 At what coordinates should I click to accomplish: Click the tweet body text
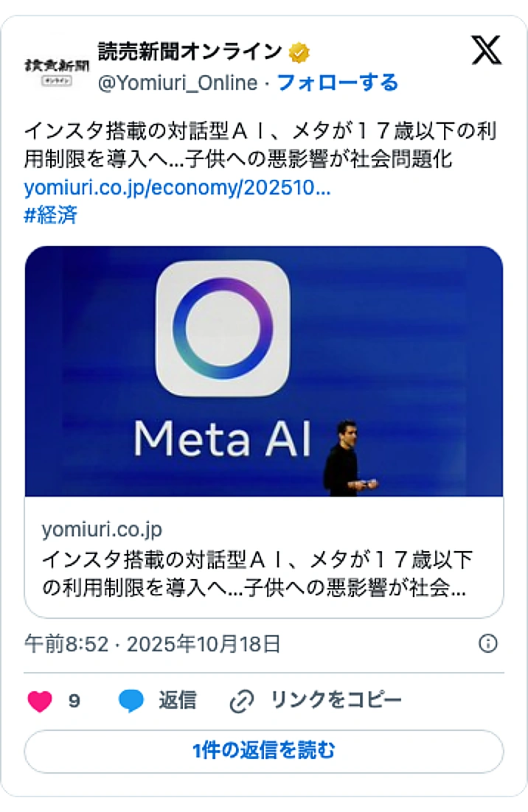coord(260,145)
